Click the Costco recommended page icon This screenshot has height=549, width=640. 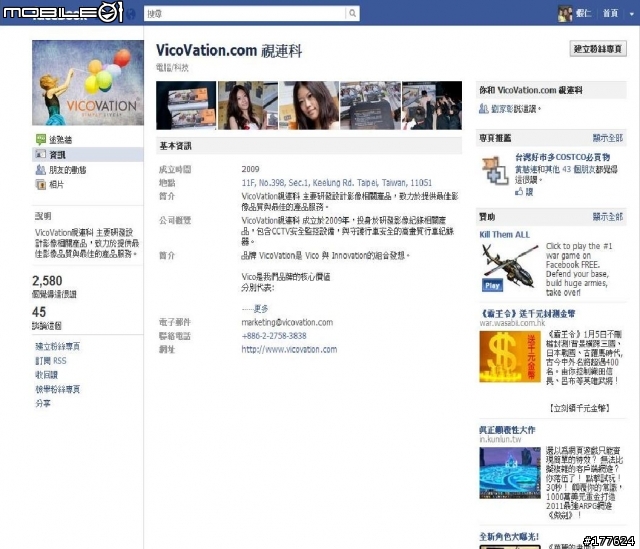[495, 171]
